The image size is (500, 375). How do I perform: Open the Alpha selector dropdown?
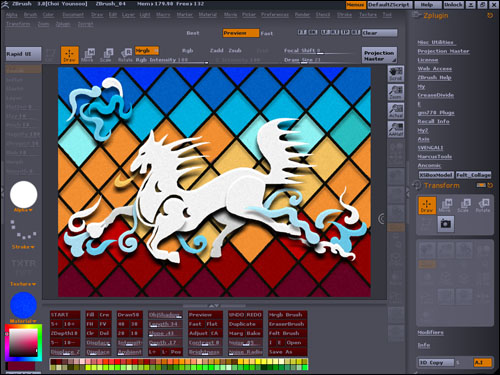tap(23, 210)
